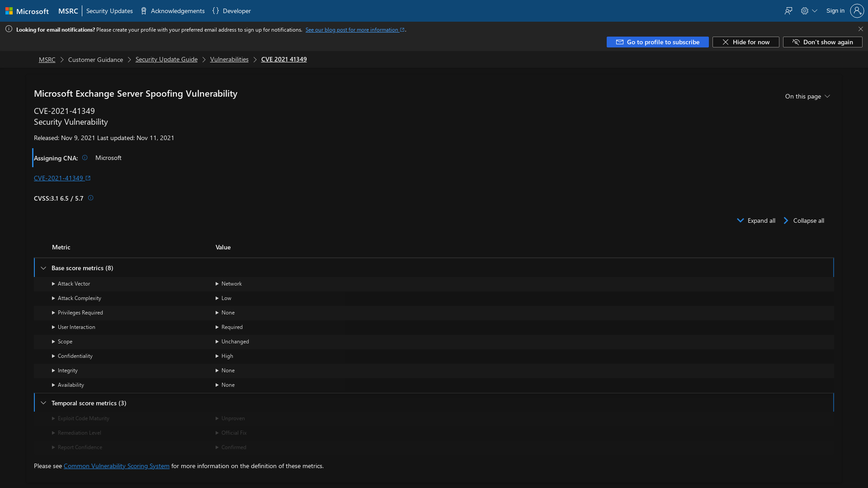Click the external link icon after CVE-2021-41349
This screenshot has height=488, width=868.
[88, 178]
